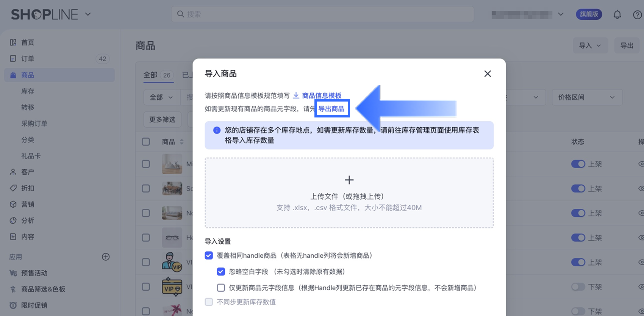Focus the top search field
Image resolution: width=644 pixels, height=316 pixels.
coord(322,14)
